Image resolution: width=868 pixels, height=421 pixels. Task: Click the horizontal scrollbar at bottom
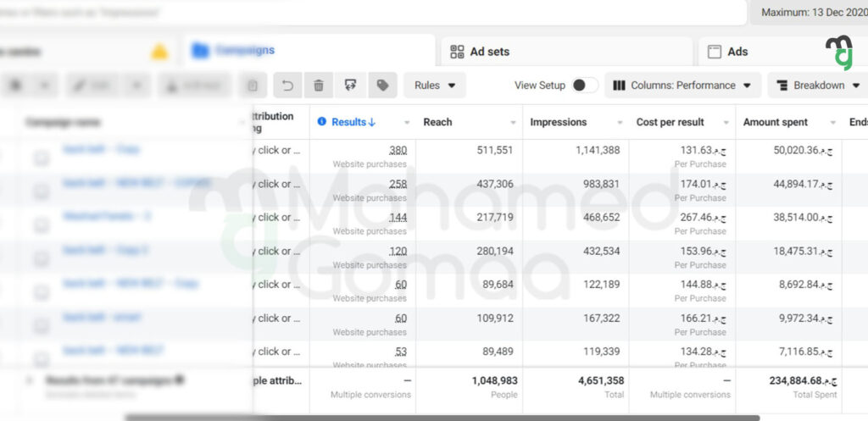point(441,417)
